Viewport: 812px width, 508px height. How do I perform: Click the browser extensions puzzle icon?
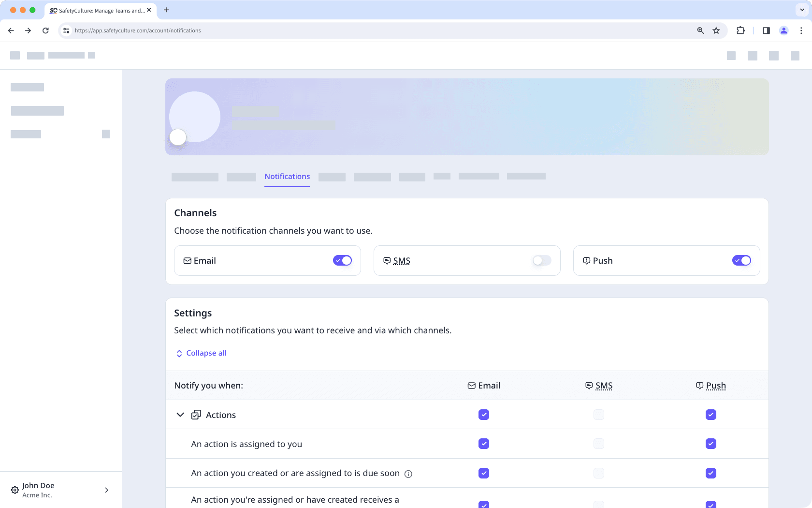(x=740, y=30)
